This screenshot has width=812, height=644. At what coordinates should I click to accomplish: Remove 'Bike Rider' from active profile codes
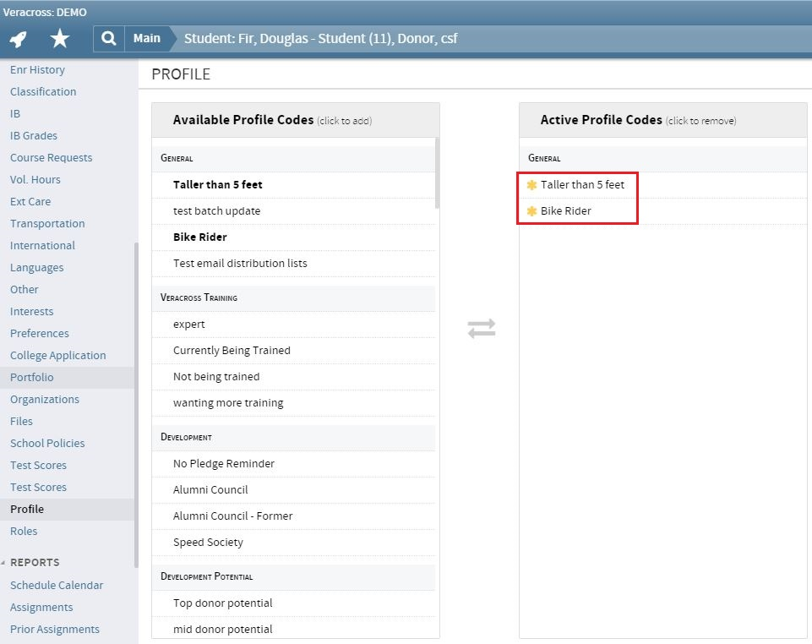pyautogui.click(x=565, y=211)
